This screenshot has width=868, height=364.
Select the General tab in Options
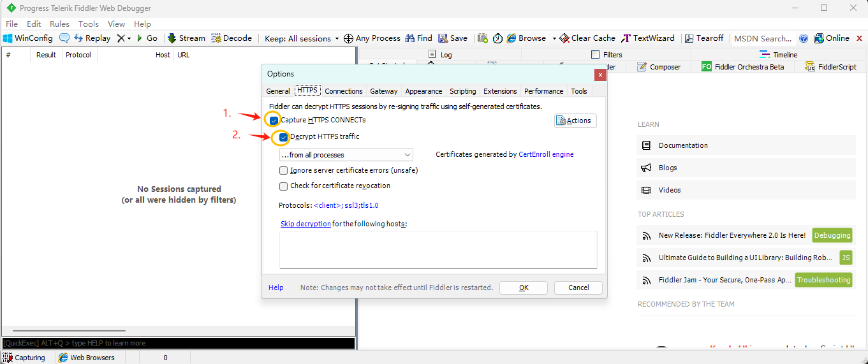pyautogui.click(x=278, y=91)
